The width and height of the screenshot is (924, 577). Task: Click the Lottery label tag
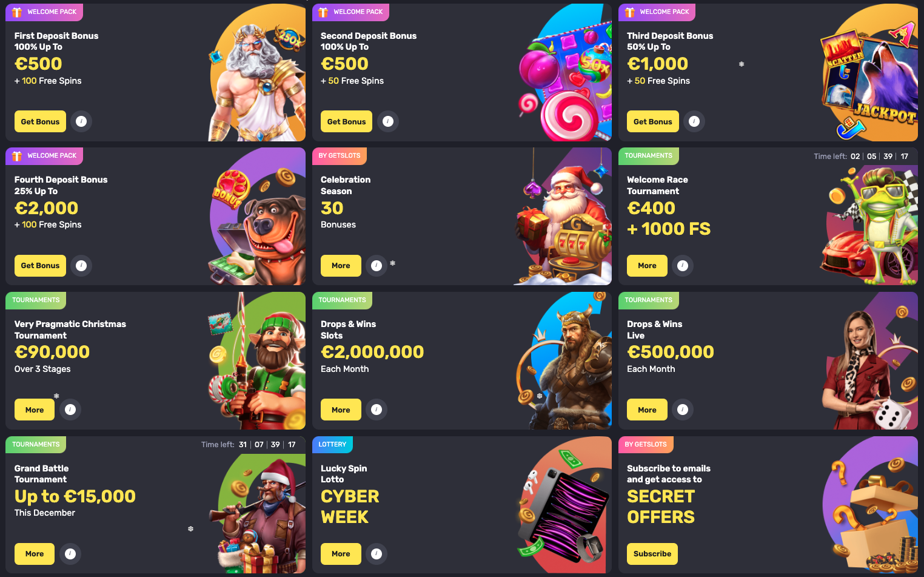click(332, 445)
